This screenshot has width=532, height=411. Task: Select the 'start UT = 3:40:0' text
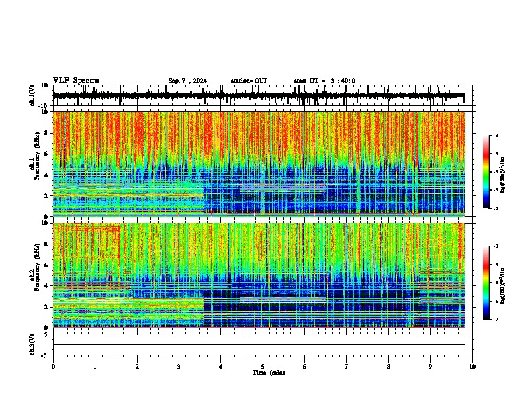[324, 81]
